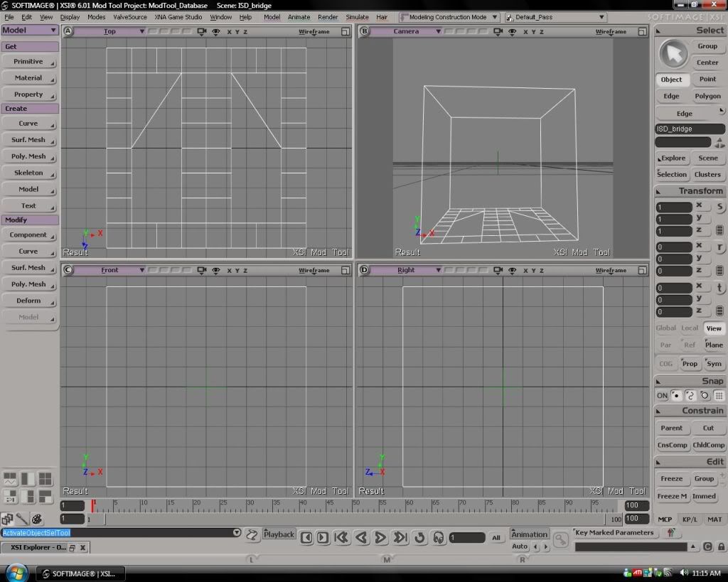
Task: Click Deform in Modify section
Action: pos(28,301)
